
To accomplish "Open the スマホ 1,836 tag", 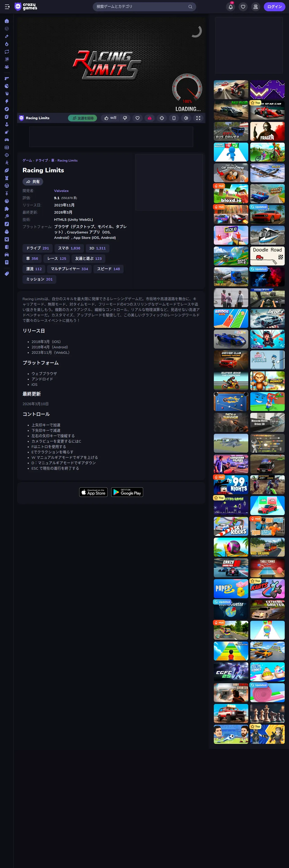I will (69, 248).
